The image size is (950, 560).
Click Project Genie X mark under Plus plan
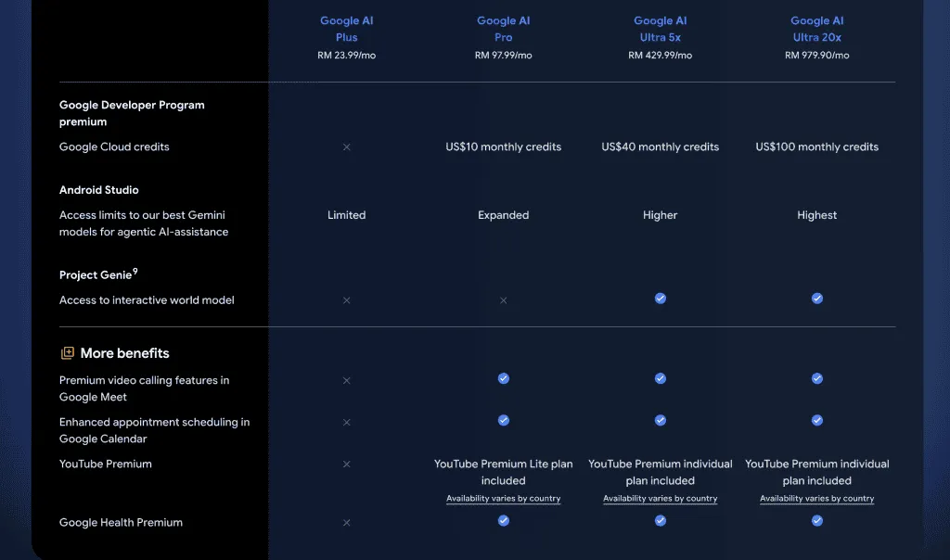pos(347,300)
